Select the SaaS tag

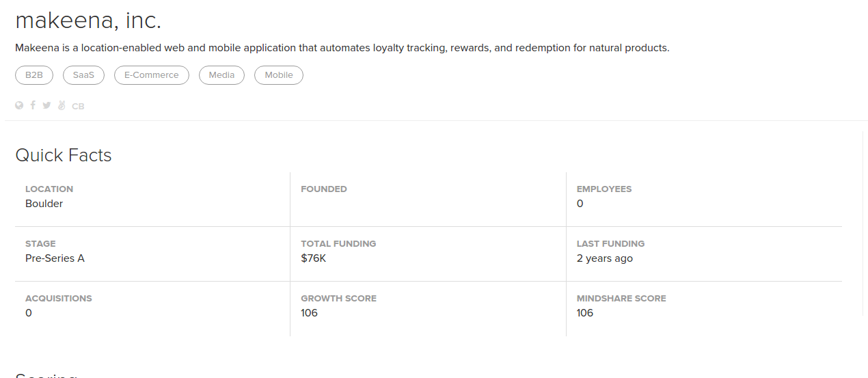click(x=83, y=75)
